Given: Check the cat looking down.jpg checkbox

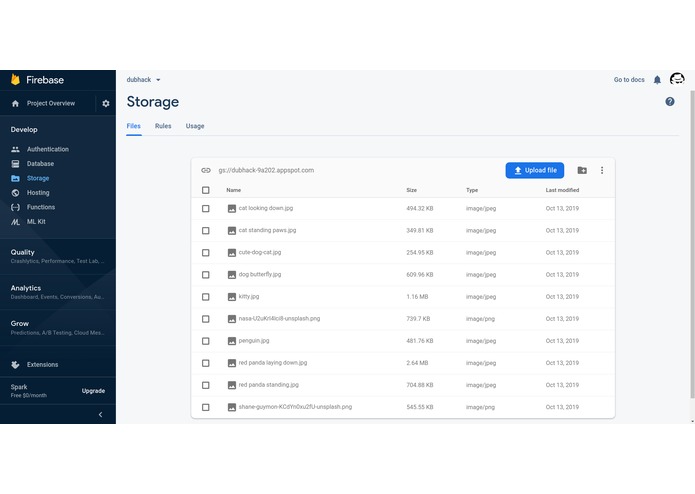Looking at the screenshot, I should coord(206,208).
